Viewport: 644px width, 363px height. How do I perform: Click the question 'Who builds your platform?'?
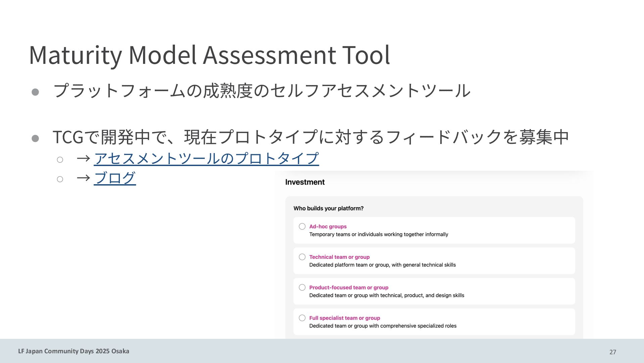[x=328, y=208]
